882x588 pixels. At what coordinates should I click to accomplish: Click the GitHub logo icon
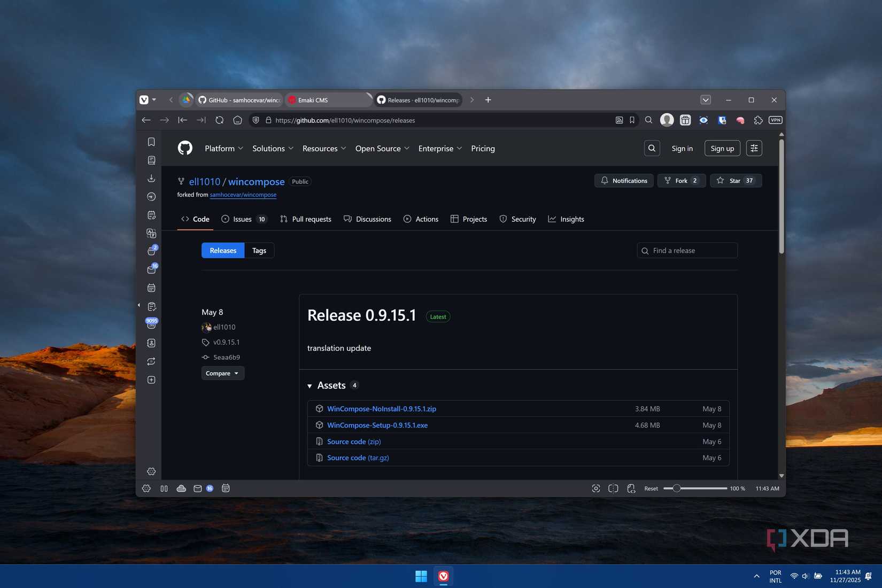[x=185, y=148]
